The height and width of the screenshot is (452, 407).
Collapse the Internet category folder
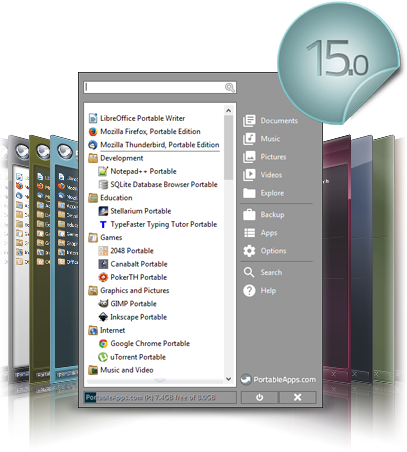93,330
